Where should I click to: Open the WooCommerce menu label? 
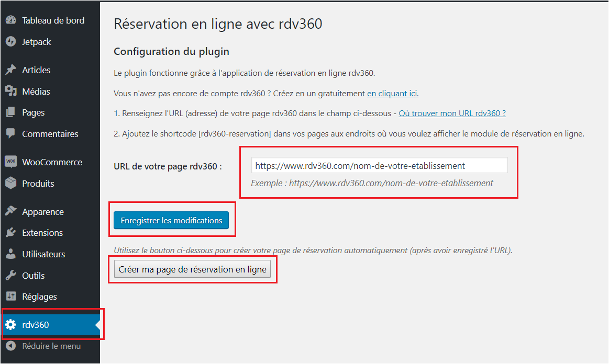click(x=52, y=162)
